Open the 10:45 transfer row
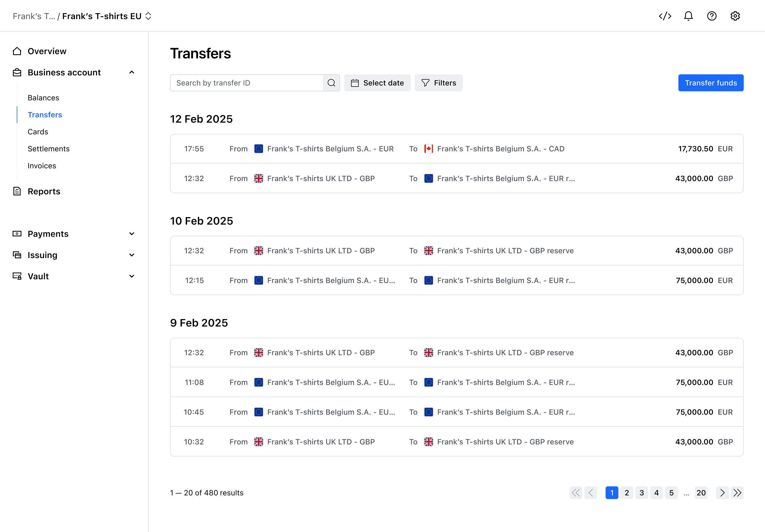Image resolution: width=765 pixels, height=532 pixels. click(x=456, y=412)
